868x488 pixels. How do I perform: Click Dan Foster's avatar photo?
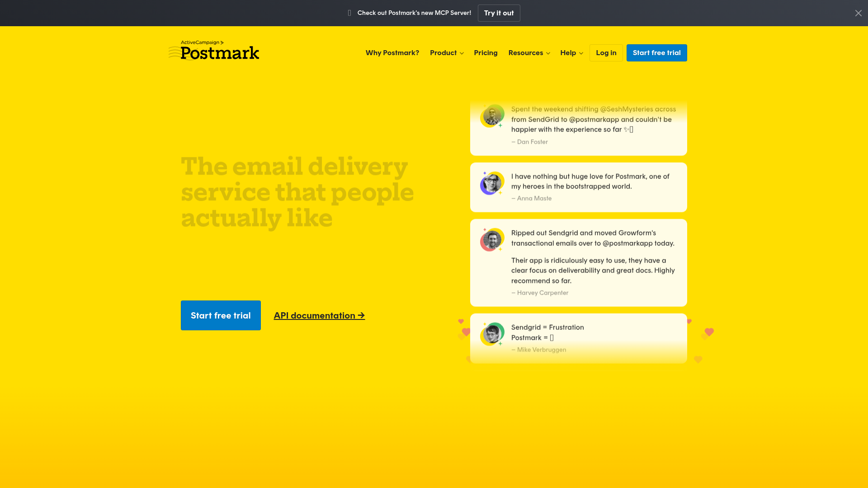coord(492,116)
